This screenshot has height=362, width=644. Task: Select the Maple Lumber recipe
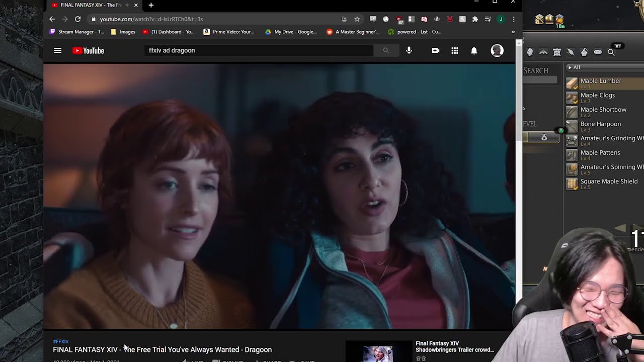point(605,83)
